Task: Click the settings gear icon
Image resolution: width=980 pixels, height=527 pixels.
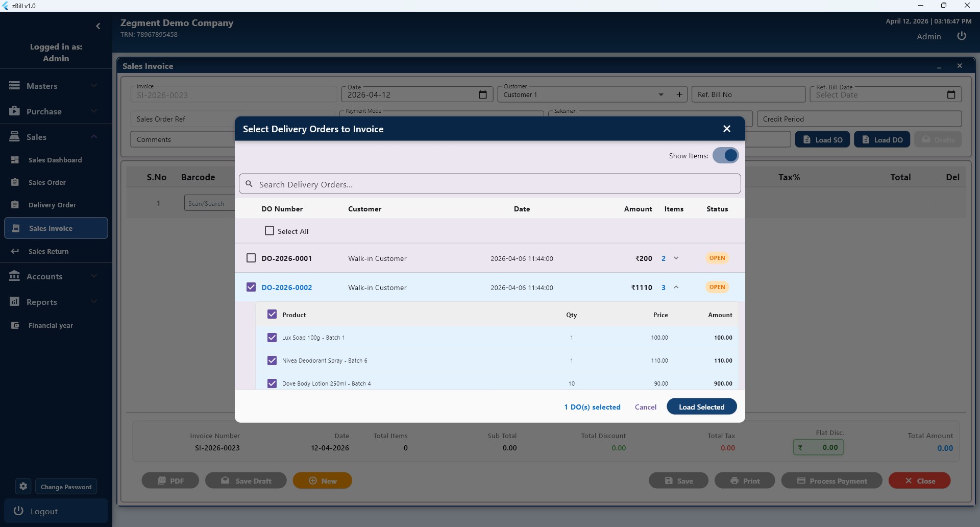Action: point(23,487)
